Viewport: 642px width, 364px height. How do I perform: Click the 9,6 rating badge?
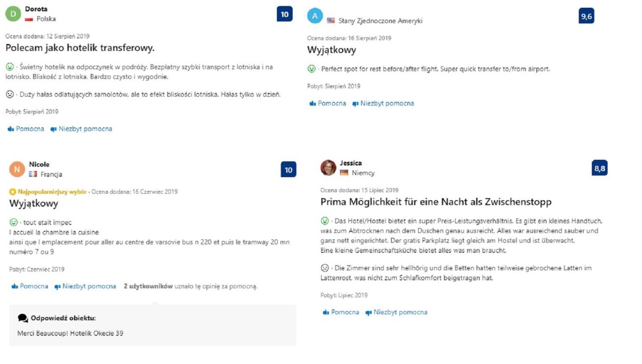tap(587, 16)
